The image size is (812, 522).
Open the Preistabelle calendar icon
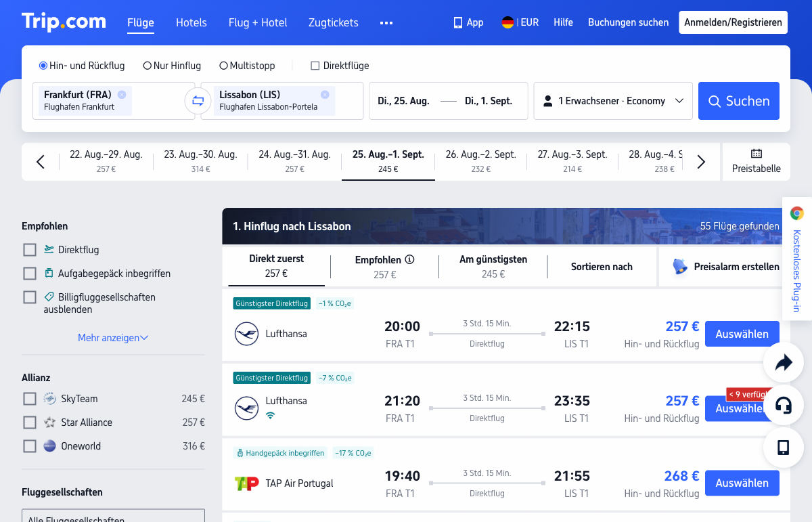click(757, 154)
